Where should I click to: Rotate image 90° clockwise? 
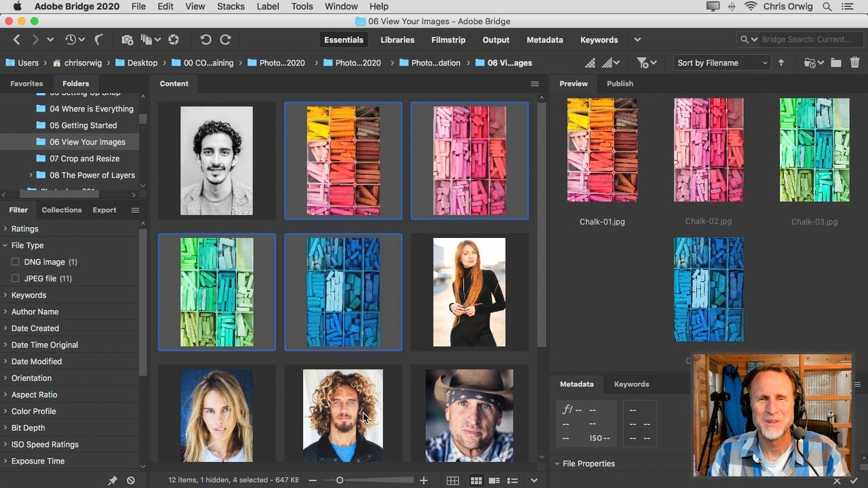coord(225,40)
